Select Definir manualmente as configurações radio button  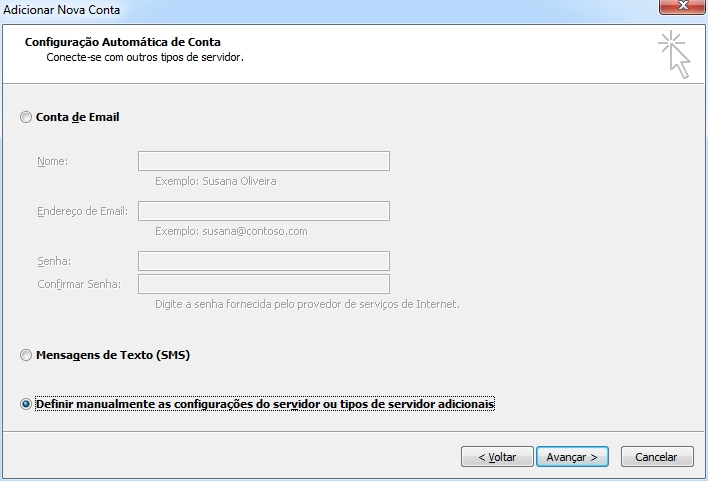pyautogui.click(x=26, y=404)
